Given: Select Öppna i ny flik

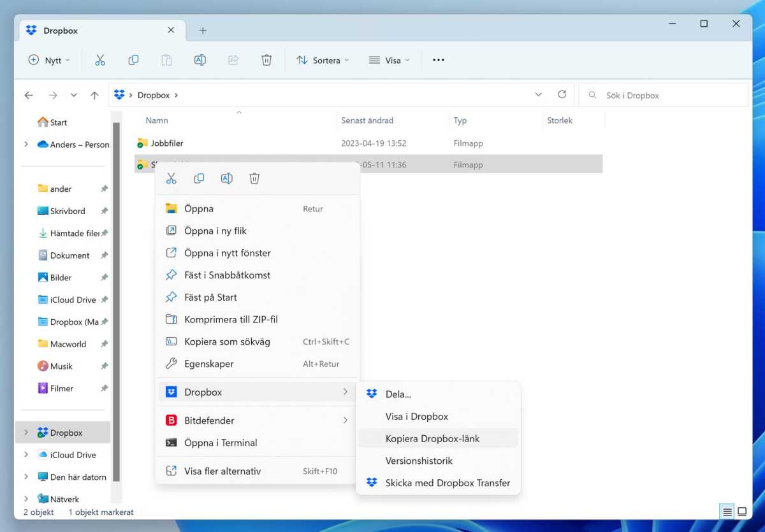Looking at the screenshot, I should [258, 231].
